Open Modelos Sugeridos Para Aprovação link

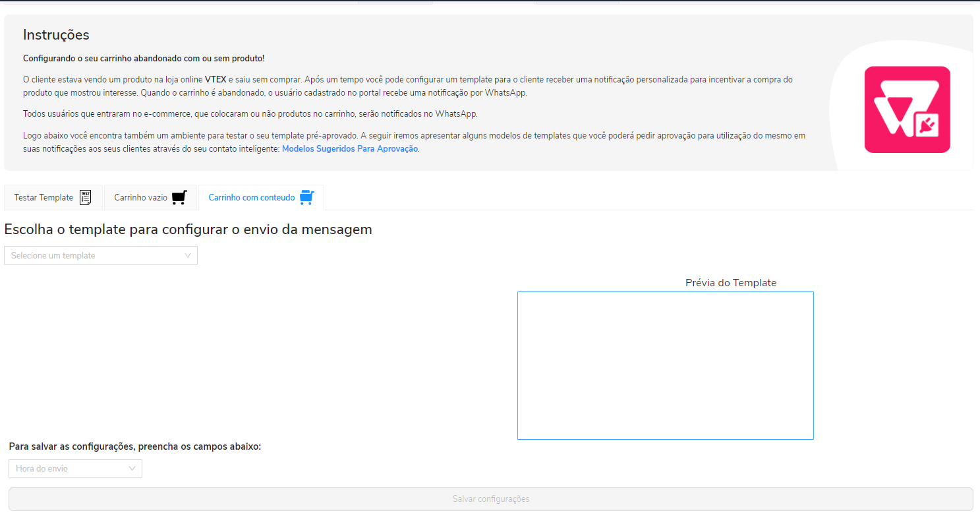pyautogui.click(x=350, y=149)
